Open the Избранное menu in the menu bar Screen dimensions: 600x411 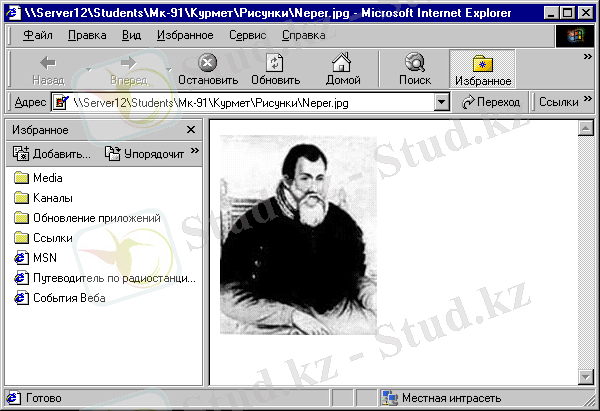click(185, 35)
